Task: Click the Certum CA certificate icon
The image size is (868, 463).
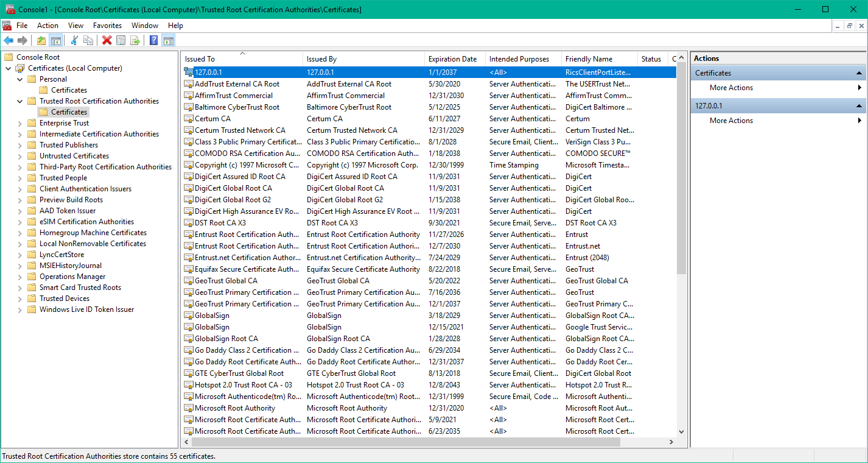Action: pos(189,119)
